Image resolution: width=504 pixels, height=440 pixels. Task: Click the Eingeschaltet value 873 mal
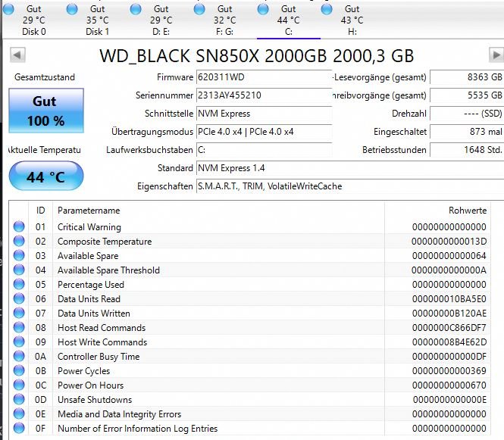(467, 132)
